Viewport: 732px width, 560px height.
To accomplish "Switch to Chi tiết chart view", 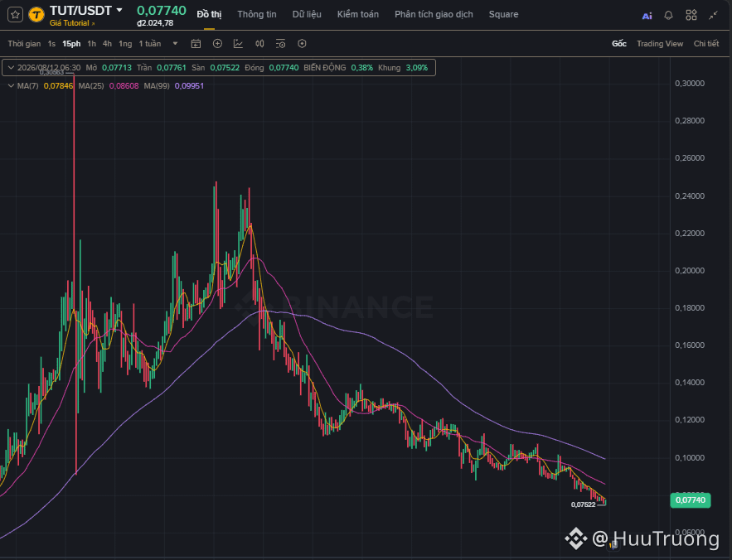I will coord(705,44).
